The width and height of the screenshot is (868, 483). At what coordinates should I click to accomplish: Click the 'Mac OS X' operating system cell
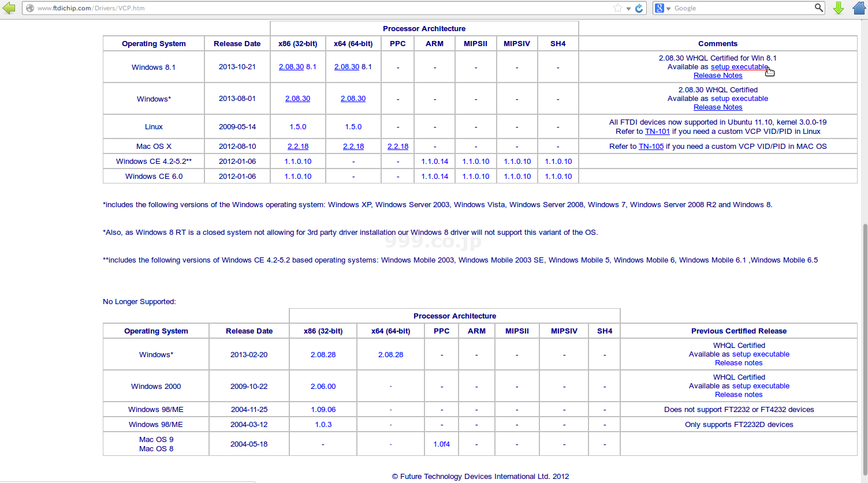coord(154,147)
